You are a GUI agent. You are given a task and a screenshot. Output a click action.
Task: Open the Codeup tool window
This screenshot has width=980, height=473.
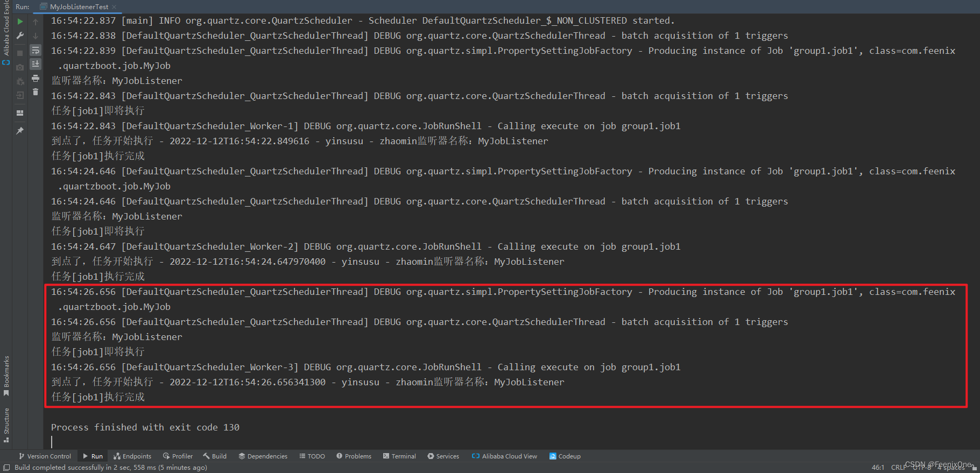[565, 456]
